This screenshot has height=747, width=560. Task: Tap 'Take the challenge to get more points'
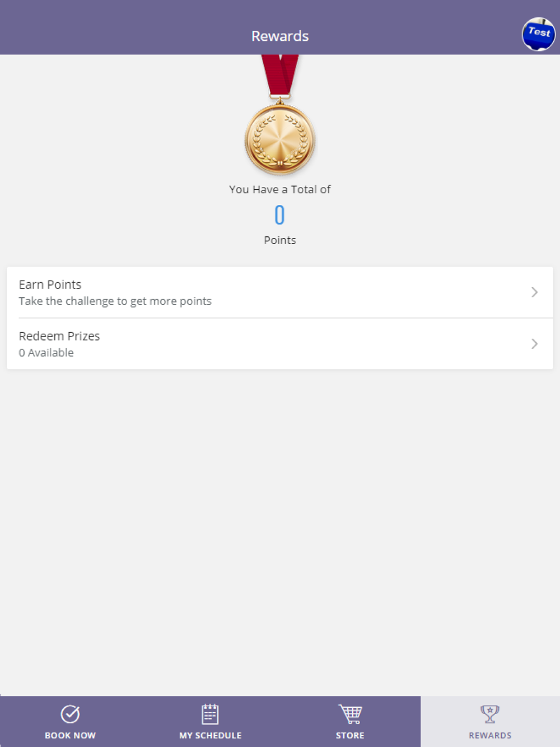[115, 301]
